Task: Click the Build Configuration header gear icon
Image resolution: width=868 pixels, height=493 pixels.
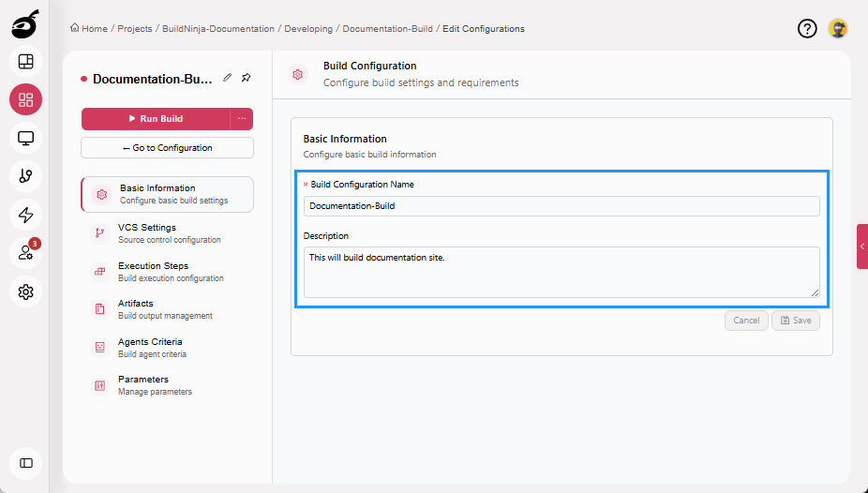Action: coord(298,74)
